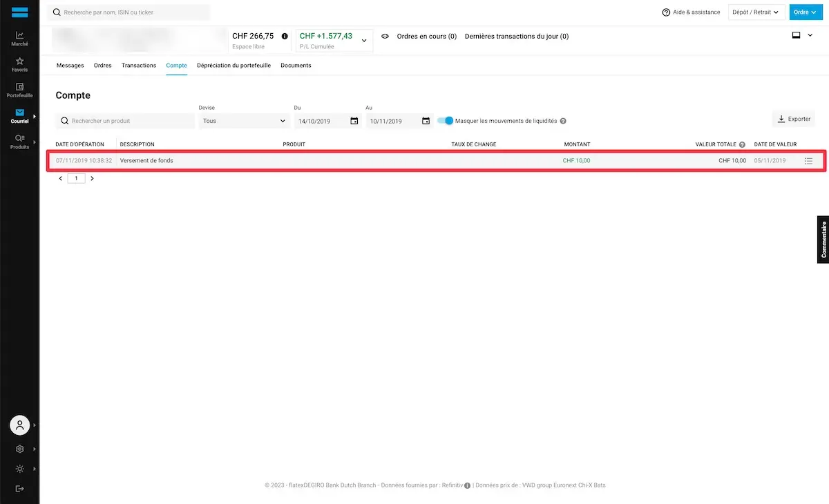Open the Courriel inbox icon

click(19, 113)
